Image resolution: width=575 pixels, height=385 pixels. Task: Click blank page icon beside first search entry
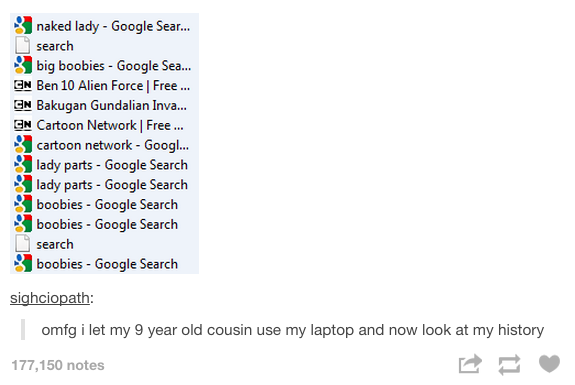[x=23, y=45]
